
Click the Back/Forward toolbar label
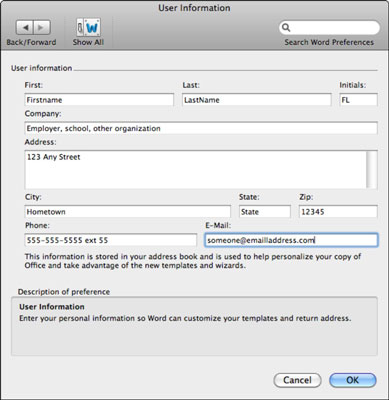click(x=31, y=42)
